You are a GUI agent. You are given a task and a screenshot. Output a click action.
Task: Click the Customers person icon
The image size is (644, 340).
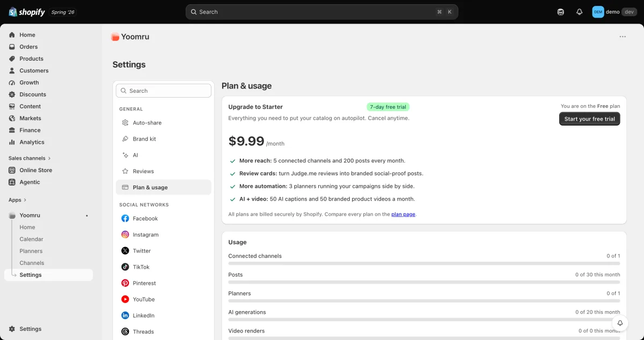(x=12, y=70)
